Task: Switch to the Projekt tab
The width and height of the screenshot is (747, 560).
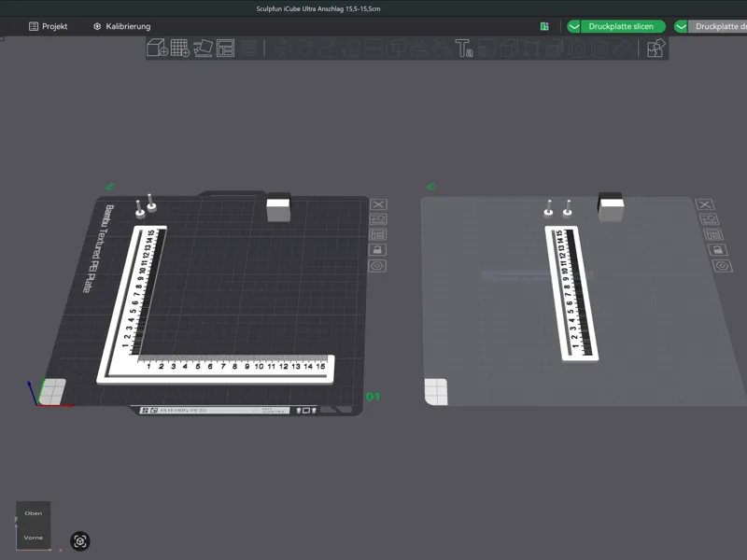Action: tap(49, 27)
